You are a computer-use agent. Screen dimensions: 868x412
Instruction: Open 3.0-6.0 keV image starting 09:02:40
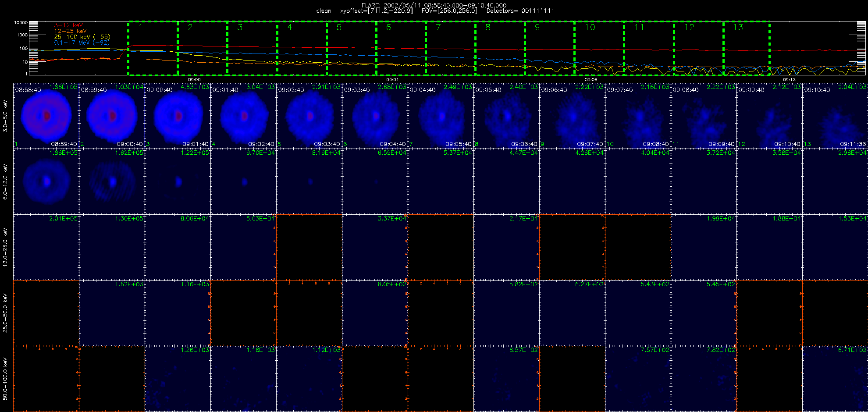(309, 116)
